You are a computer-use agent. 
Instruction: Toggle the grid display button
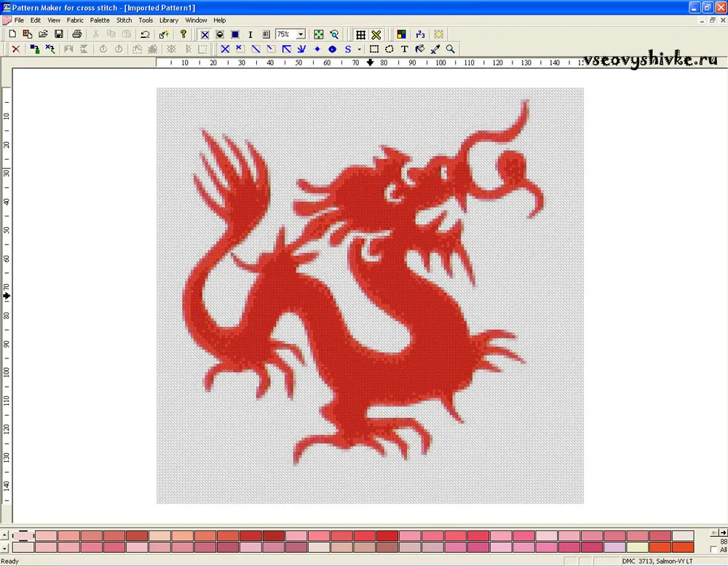click(361, 34)
